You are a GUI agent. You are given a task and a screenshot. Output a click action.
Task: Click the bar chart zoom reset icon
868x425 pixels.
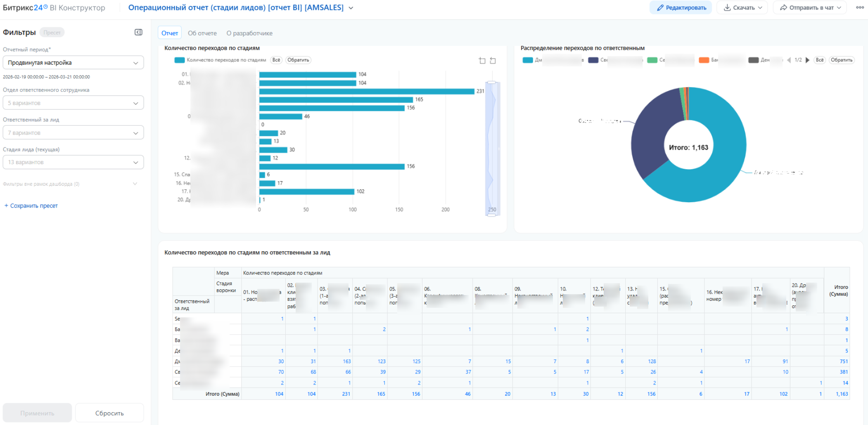(493, 61)
